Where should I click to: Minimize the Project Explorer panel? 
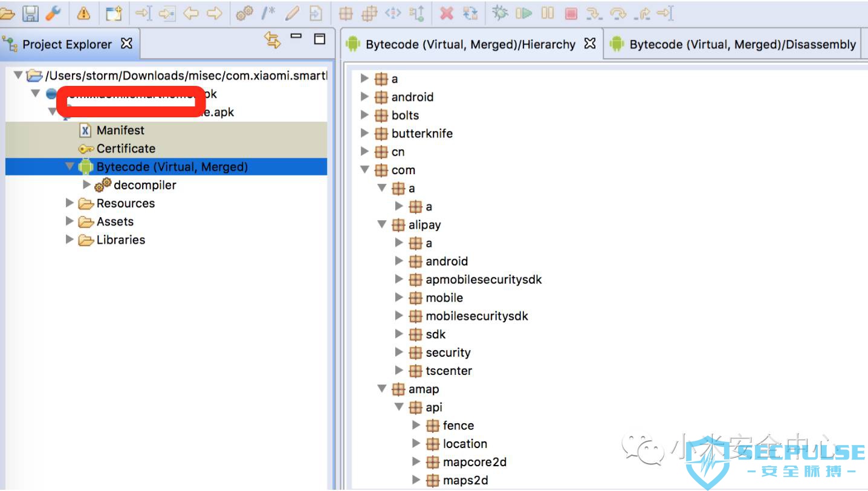296,37
